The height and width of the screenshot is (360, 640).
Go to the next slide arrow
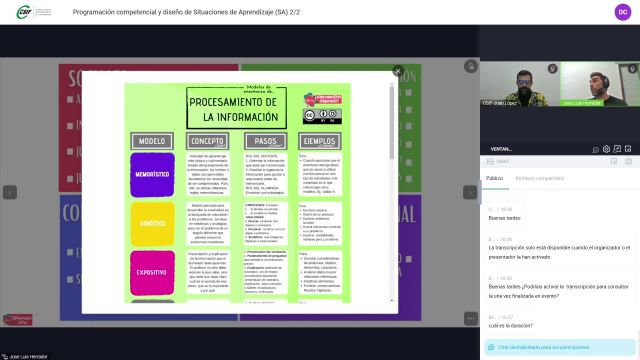pyautogui.click(x=470, y=192)
